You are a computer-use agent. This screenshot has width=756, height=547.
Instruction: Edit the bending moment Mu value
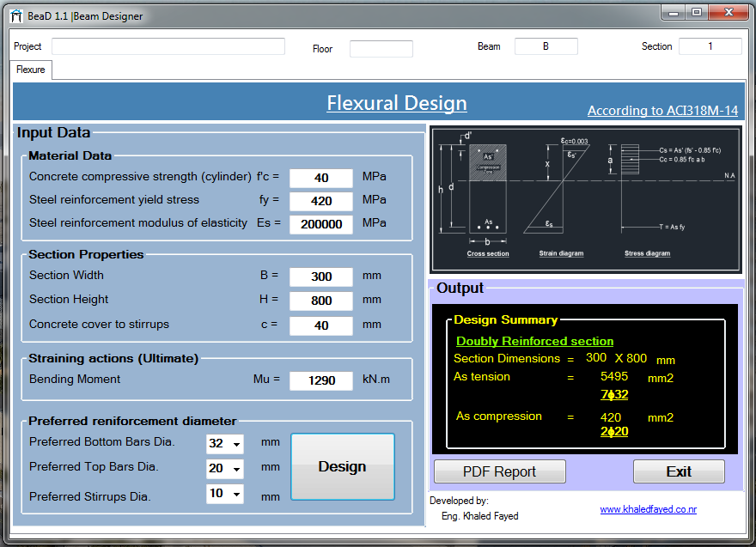[320, 380]
